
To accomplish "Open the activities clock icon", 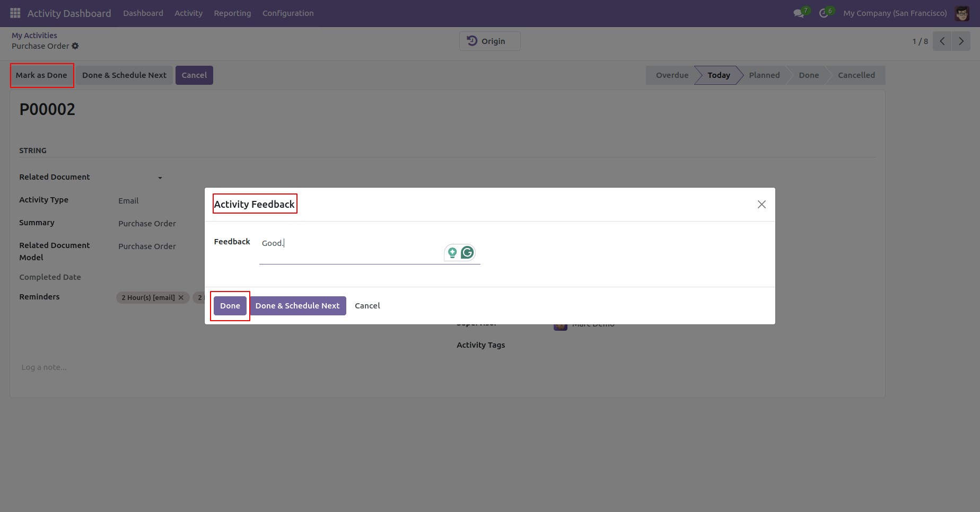I will pyautogui.click(x=824, y=13).
